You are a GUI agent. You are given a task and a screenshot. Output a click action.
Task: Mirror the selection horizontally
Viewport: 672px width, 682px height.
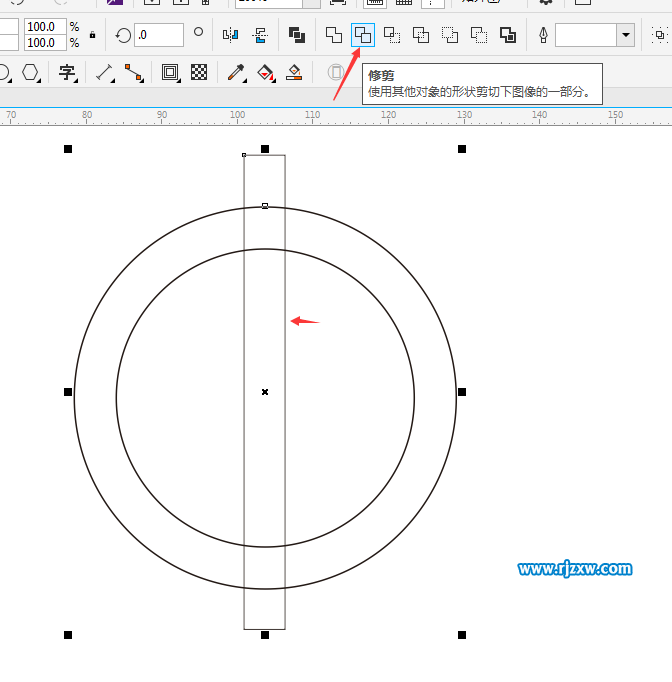[231, 35]
